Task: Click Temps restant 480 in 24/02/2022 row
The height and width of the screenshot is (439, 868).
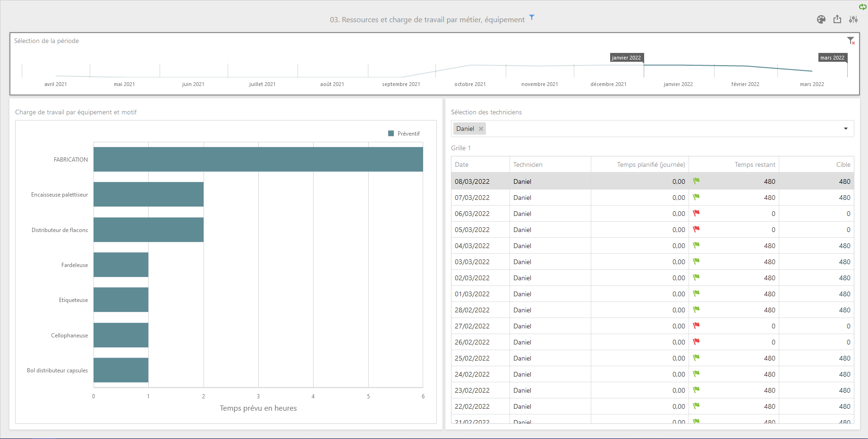Action: 770,374
